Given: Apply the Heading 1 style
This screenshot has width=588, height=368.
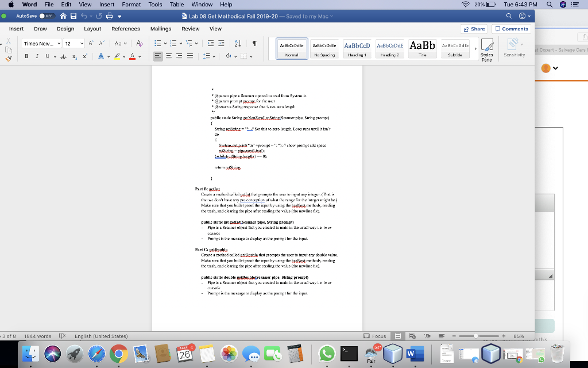Looking at the screenshot, I should tap(357, 48).
